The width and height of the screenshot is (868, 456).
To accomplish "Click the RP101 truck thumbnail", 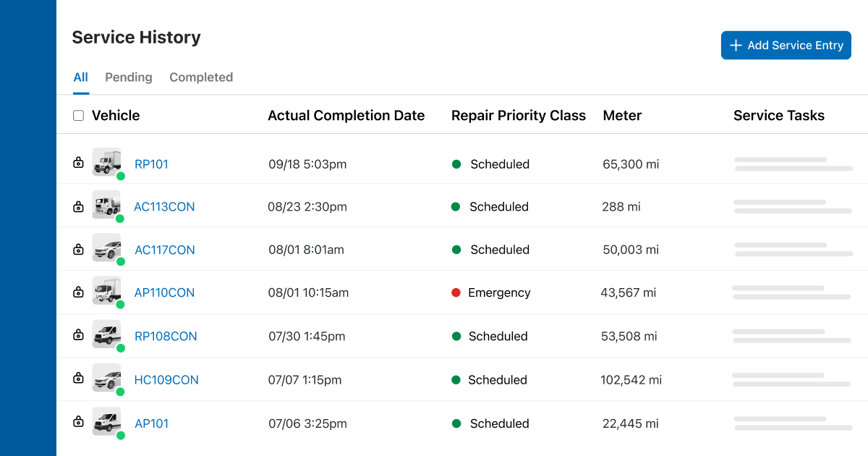I will tap(106, 162).
